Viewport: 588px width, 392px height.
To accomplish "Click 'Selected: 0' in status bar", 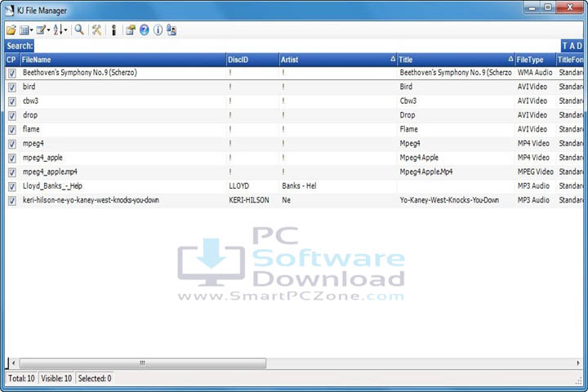I will [x=95, y=378].
